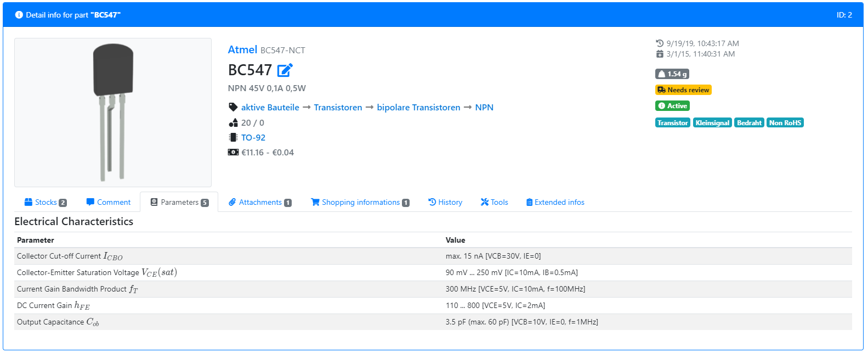Open the NPN category link
Viewport: 868px width, 358px height.
pyautogui.click(x=484, y=107)
